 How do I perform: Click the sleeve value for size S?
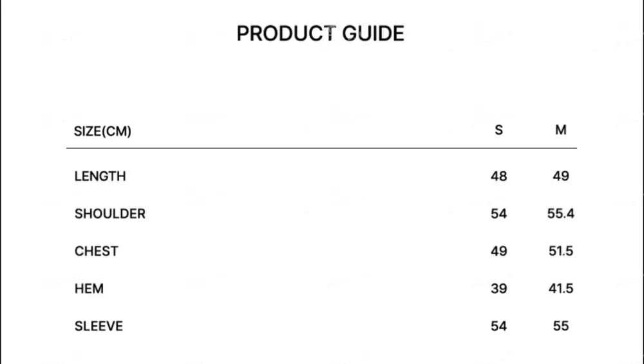point(498,326)
